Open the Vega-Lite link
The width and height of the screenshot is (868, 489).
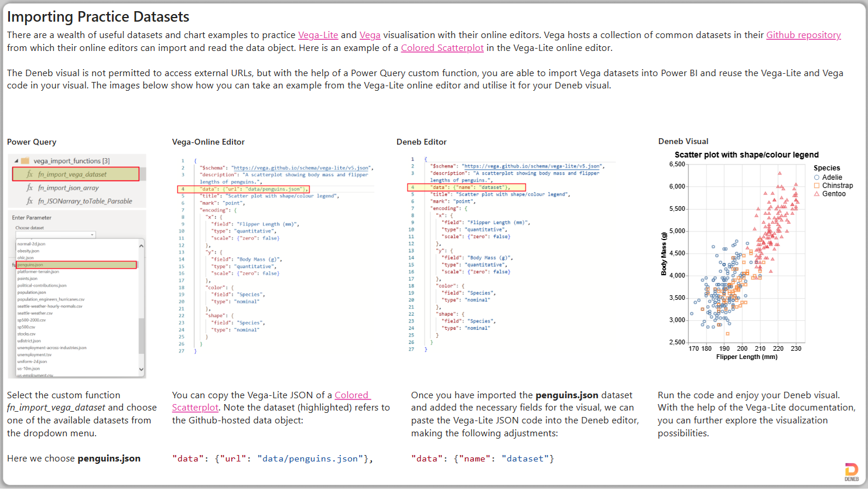pyautogui.click(x=318, y=35)
